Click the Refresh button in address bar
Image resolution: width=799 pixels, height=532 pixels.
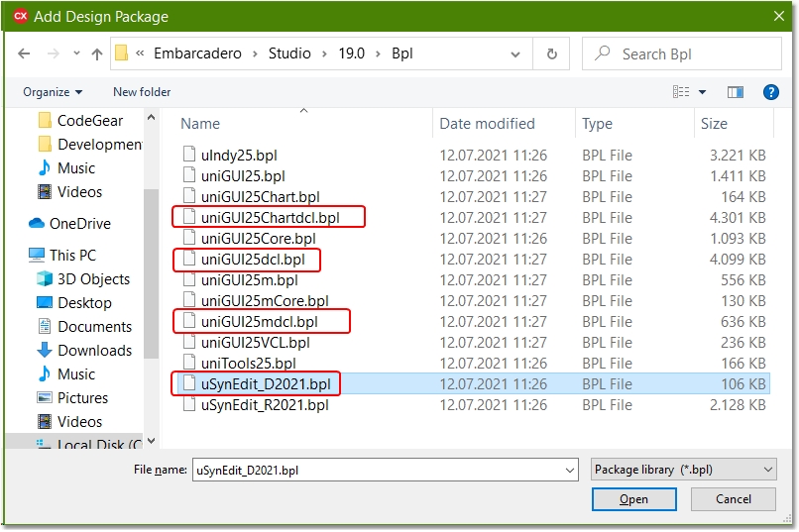551,53
